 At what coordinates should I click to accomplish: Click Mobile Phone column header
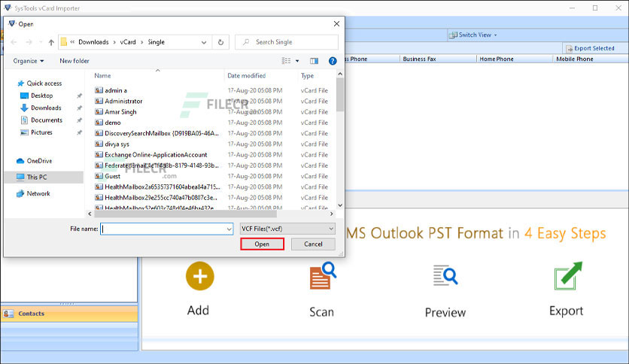(574, 59)
